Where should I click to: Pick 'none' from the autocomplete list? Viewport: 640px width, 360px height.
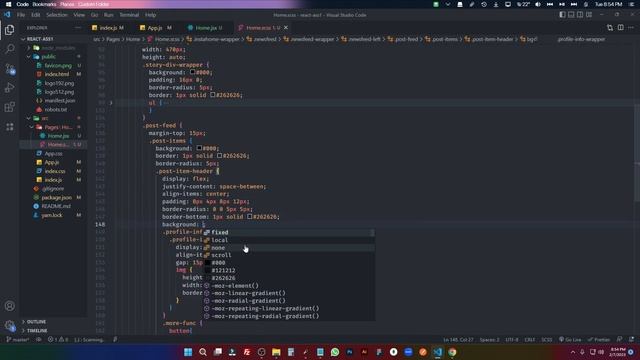click(x=289, y=248)
